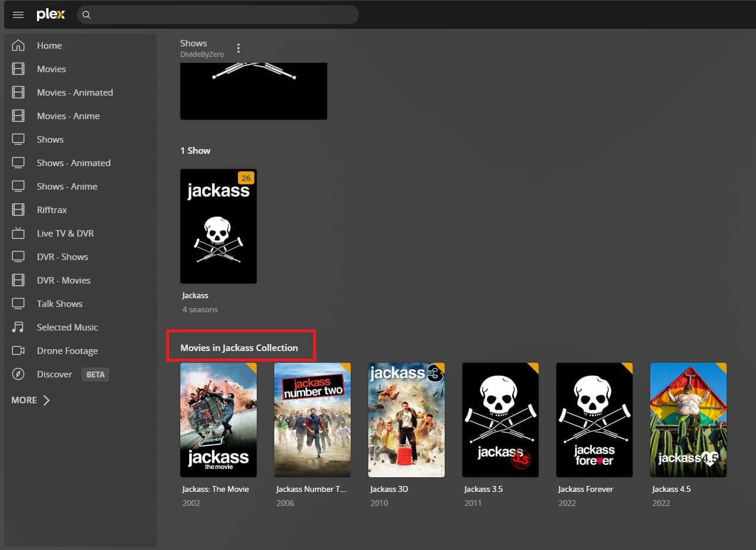Click the Jackass 3.5 title link

tap(483, 489)
